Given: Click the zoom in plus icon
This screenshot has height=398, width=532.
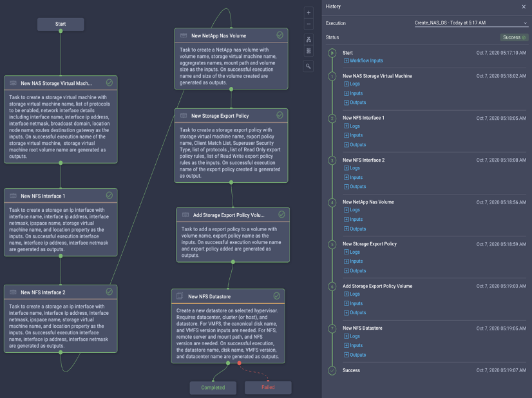Looking at the screenshot, I should (x=309, y=13).
